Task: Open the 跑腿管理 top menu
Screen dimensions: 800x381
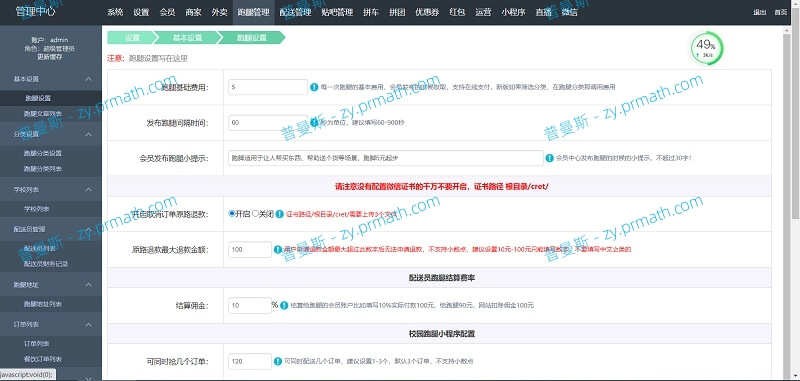Action: [x=254, y=12]
